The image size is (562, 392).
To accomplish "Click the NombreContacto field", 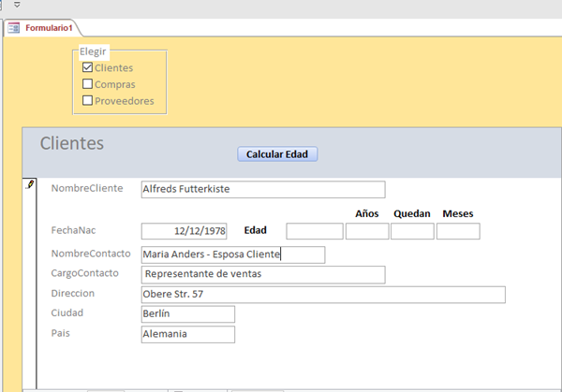I will click(x=232, y=254).
